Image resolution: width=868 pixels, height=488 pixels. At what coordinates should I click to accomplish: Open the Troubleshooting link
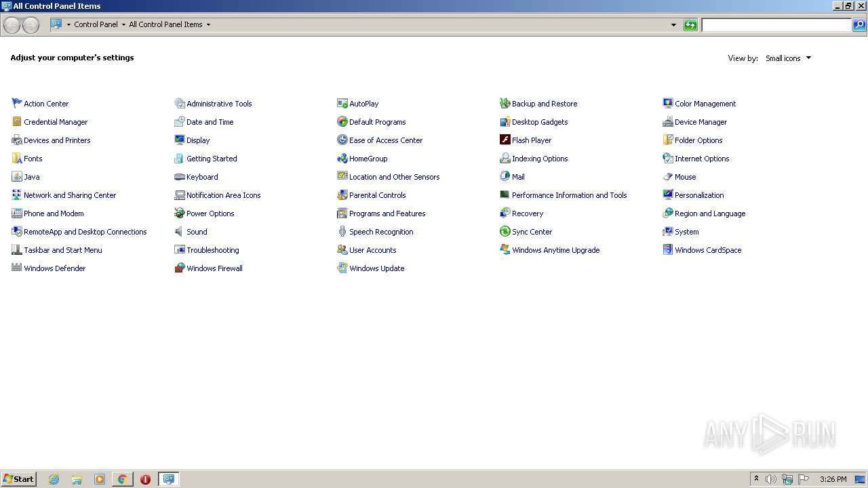(212, 250)
